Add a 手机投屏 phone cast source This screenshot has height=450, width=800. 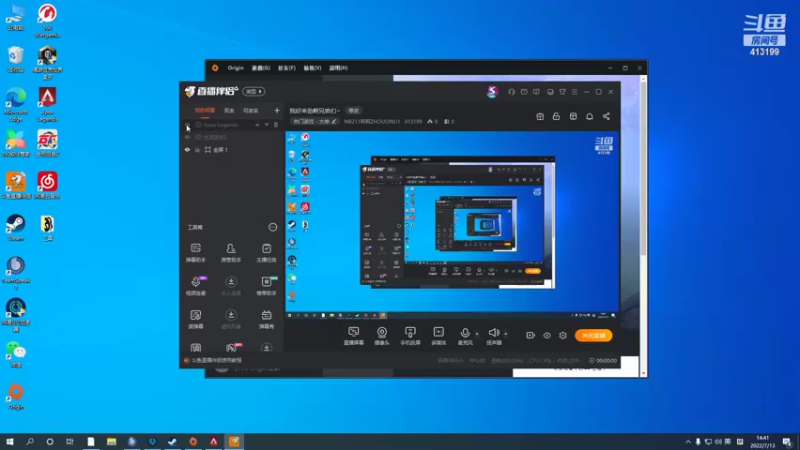(x=410, y=336)
